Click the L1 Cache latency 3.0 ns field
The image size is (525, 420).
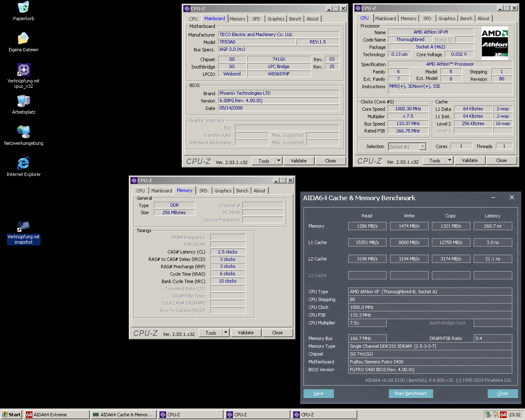[x=493, y=242]
